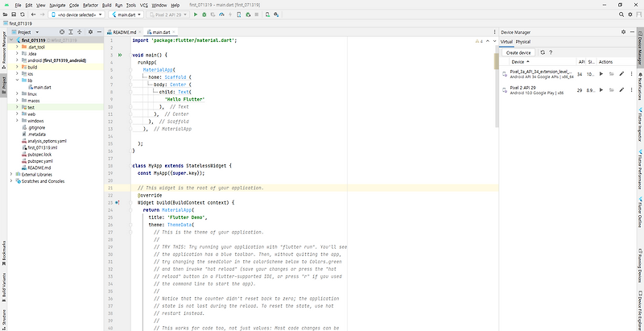The height and width of the screenshot is (331, 644).
Task: Expand the android folder in project tree
Action: pyautogui.click(x=15, y=60)
